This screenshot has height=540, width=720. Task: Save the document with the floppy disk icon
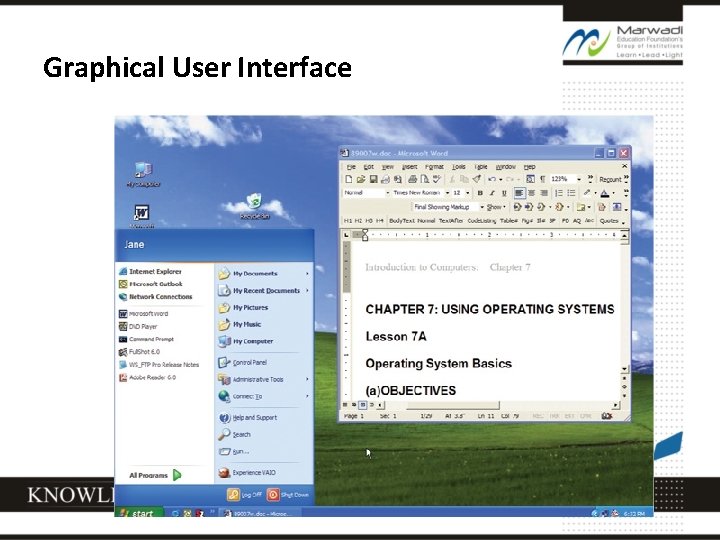point(373,180)
